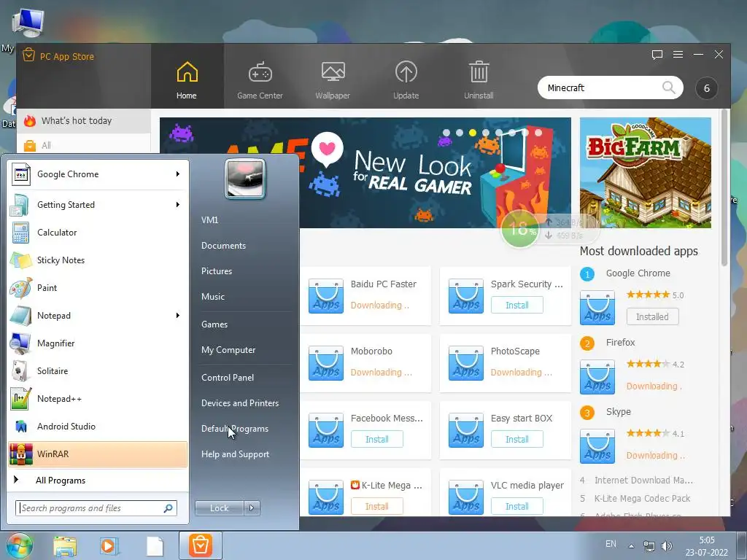Click the PhotoScape app icon

466,363
